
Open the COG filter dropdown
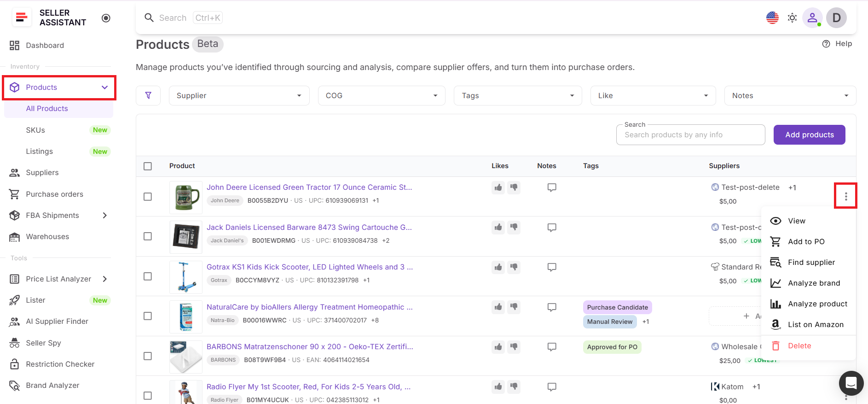point(382,95)
